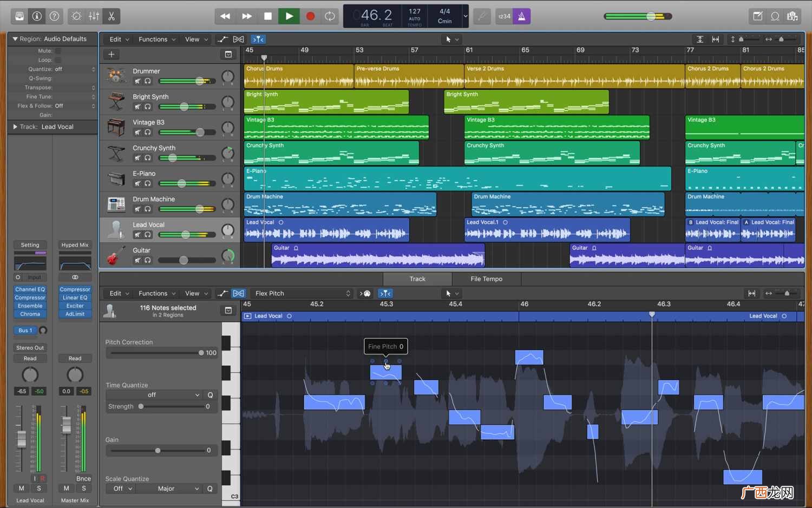Open the editor Edit menu
This screenshot has width=812, height=508.
click(x=119, y=293)
